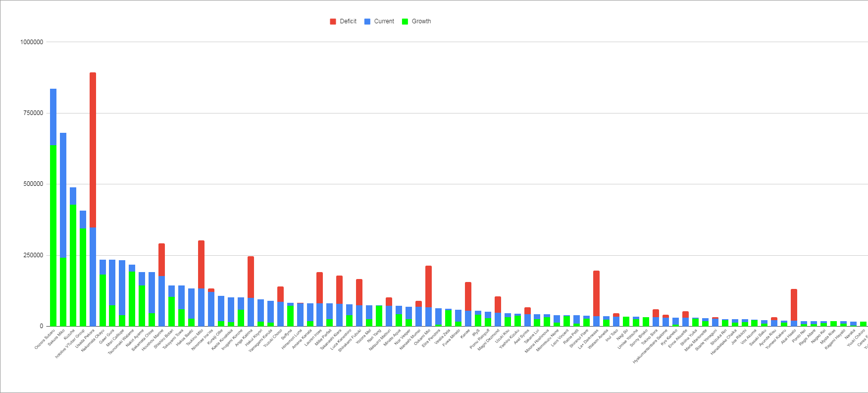Click the Natsuiro Matsuri axis label
Viewport: 868px width, 393px height.
(380, 340)
